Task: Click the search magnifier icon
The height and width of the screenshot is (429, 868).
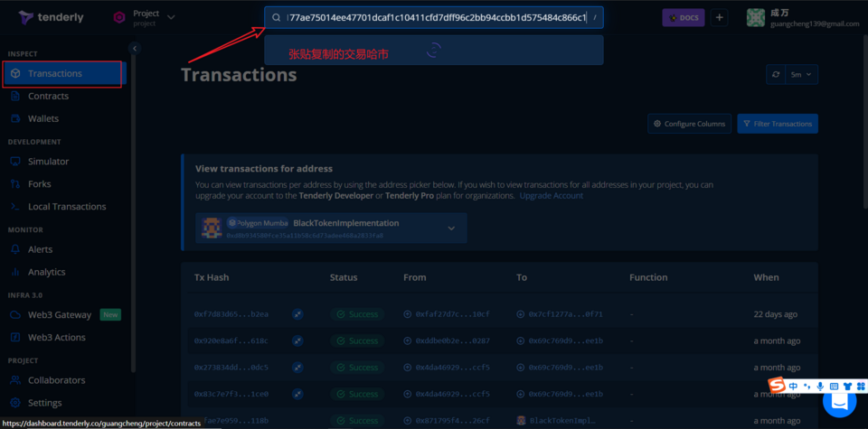Action: pos(277,18)
